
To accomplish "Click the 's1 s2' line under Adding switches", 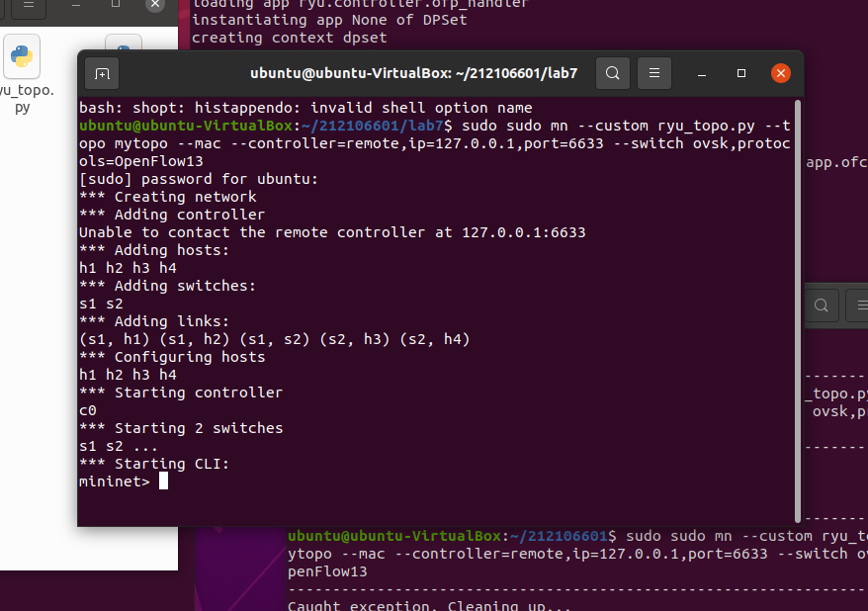I will [101, 304].
